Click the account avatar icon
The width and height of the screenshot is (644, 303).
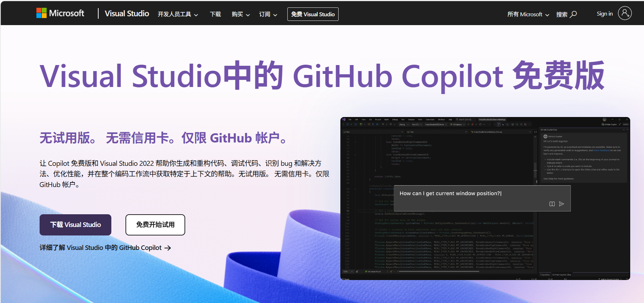click(625, 13)
